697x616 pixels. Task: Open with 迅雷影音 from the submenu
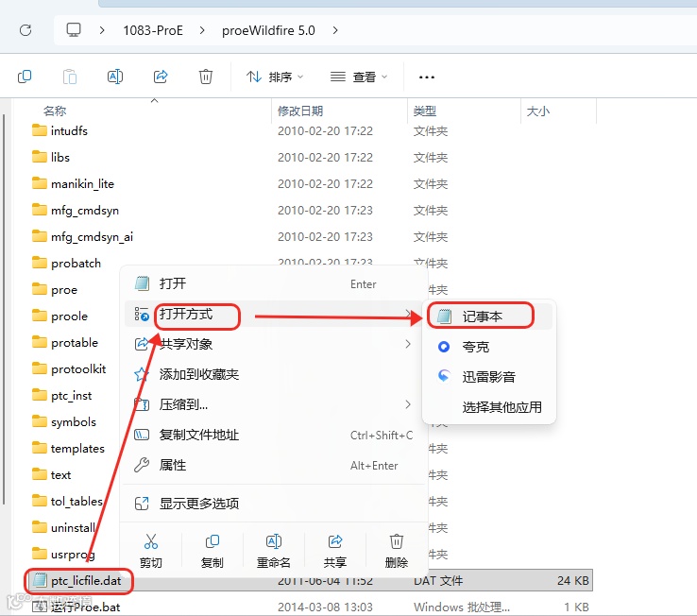coord(489,377)
